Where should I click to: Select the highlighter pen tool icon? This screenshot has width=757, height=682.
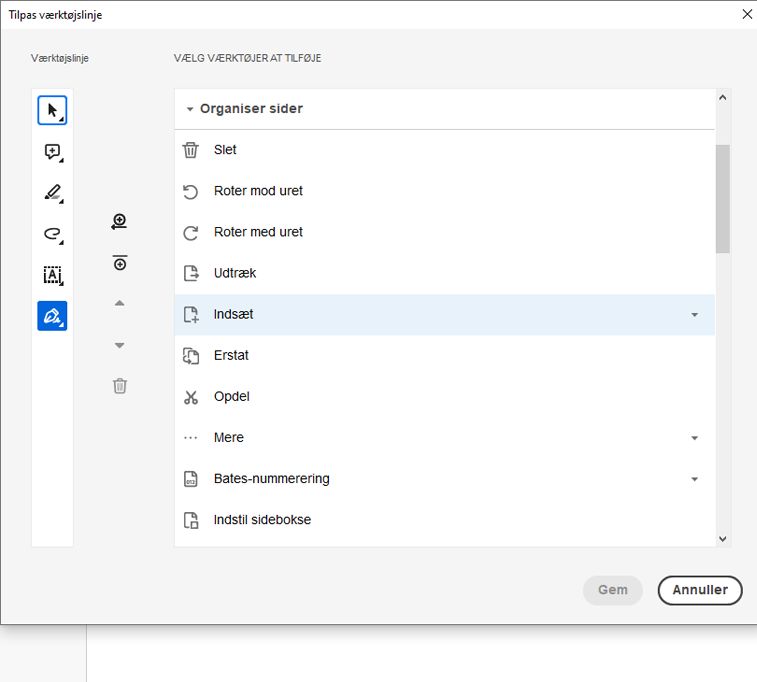tap(52, 193)
